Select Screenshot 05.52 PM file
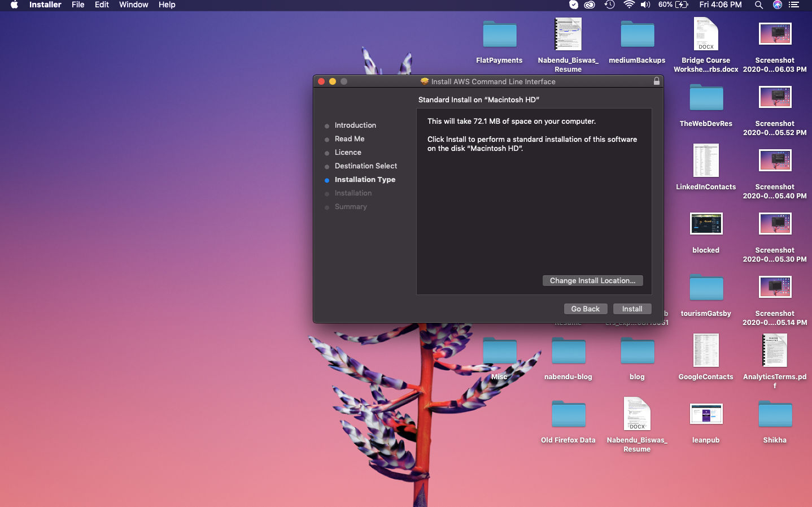812x507 pixels. pyautogui.click(x=775, y=97)
